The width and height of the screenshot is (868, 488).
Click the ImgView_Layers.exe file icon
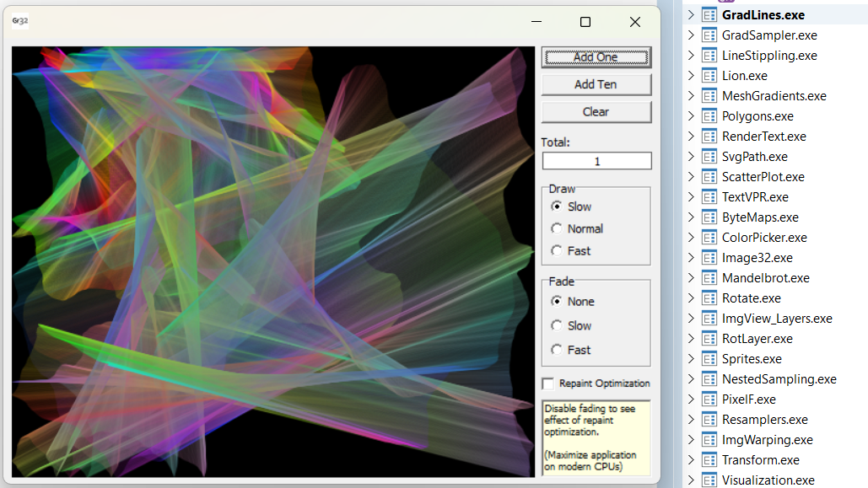[x=709, y=319]
